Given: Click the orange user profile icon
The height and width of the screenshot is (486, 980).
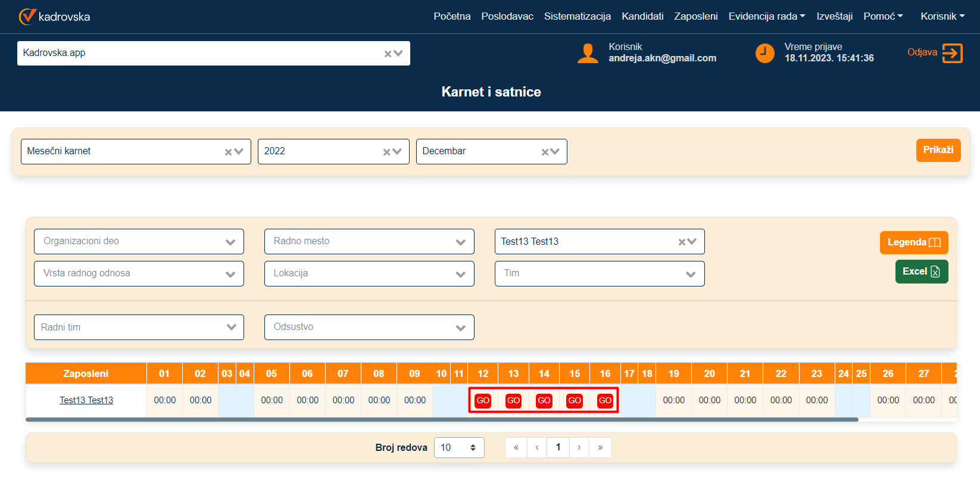Looking at the screenshot, I should 588,53.
